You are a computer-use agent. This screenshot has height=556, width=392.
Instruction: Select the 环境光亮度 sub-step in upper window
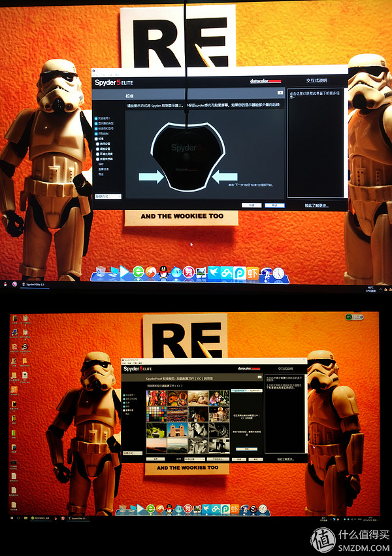pos(105,154)
